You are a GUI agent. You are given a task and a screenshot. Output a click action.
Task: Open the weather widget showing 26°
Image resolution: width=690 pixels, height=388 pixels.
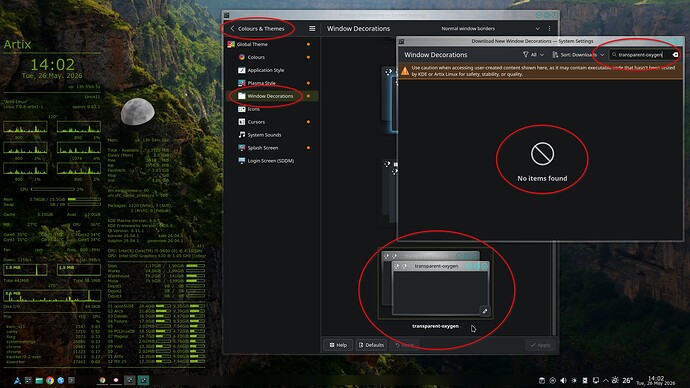coord(622,381)
